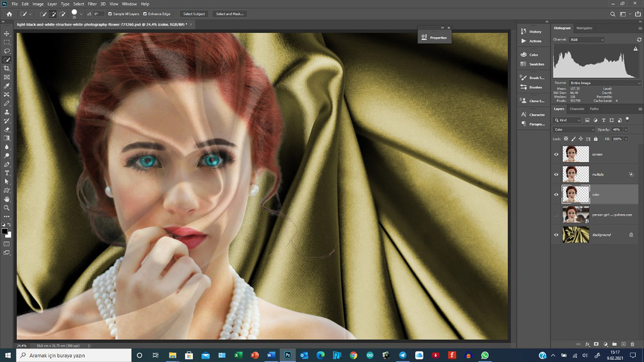Hide the multiply layer
This screenshot has height=362, width=644.
point(556,174)
